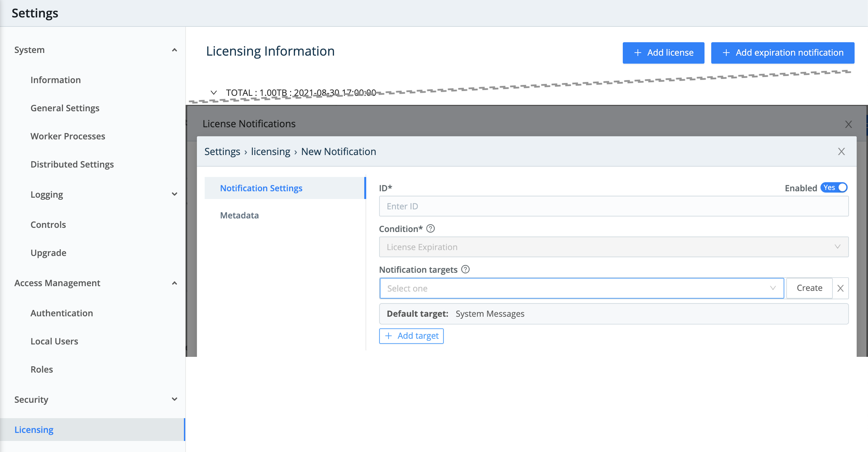Click the Enter ID input field
868x452 pixels.
[x=614, y=206]
